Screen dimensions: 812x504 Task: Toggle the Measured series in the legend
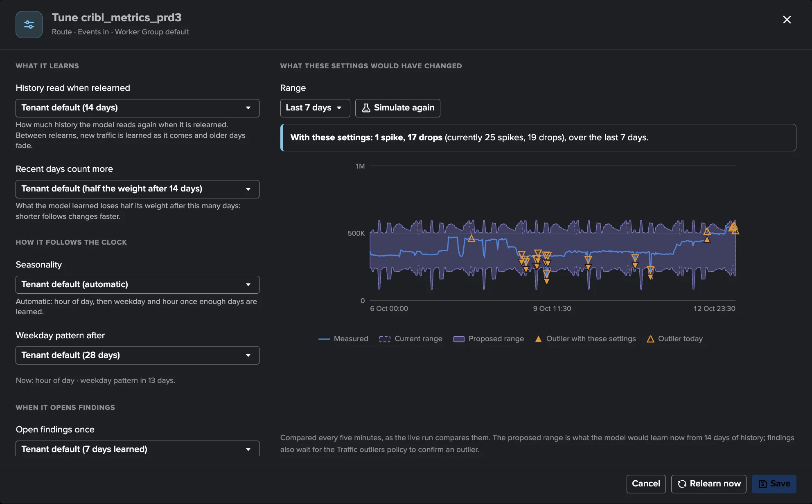coord(343,339)
